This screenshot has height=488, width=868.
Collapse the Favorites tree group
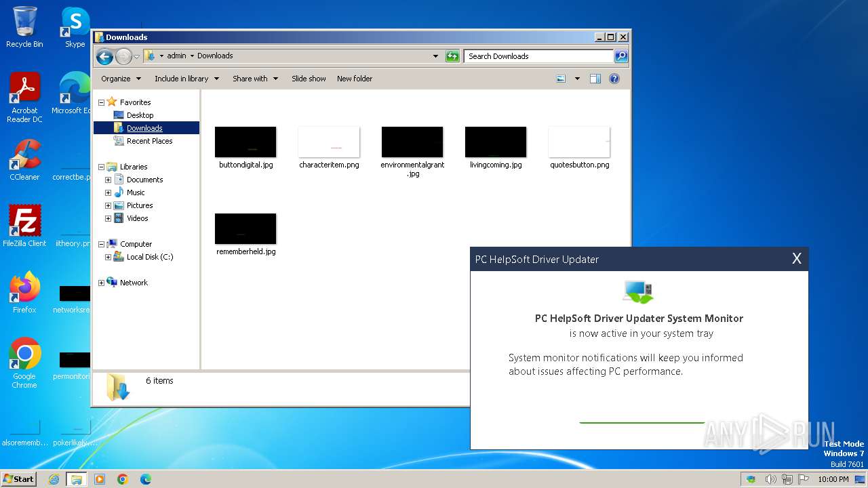pyautogui.click(x=102, y=102)
